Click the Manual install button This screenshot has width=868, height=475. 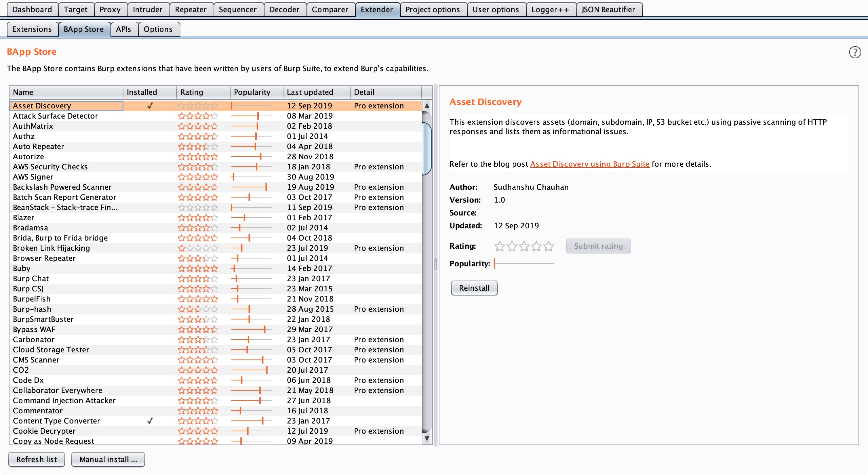[x=108, y=459]
